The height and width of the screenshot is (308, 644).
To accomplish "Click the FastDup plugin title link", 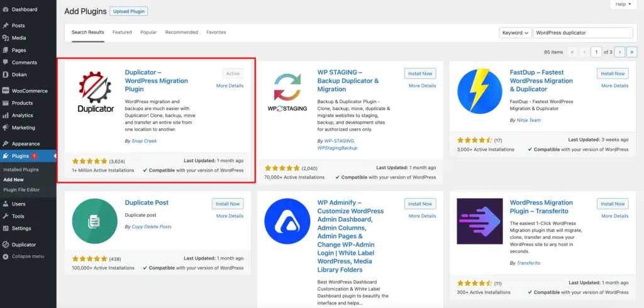I will point(541,80).
